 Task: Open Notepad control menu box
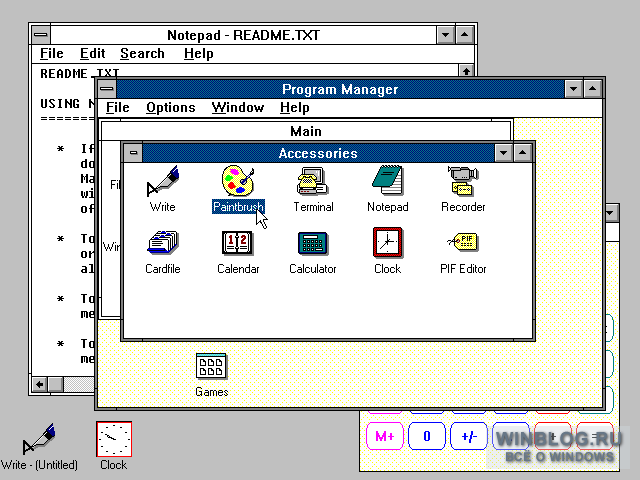point(40,35)
